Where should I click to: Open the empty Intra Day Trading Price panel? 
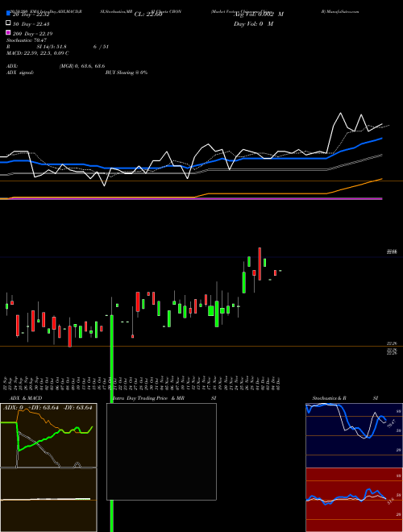(x=161, y=451)
